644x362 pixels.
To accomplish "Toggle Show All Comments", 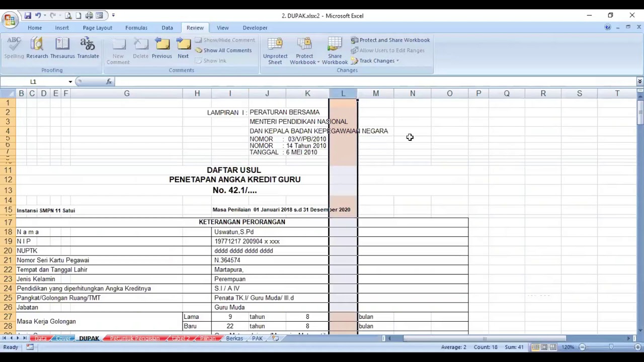I will (x=223, y=50).
